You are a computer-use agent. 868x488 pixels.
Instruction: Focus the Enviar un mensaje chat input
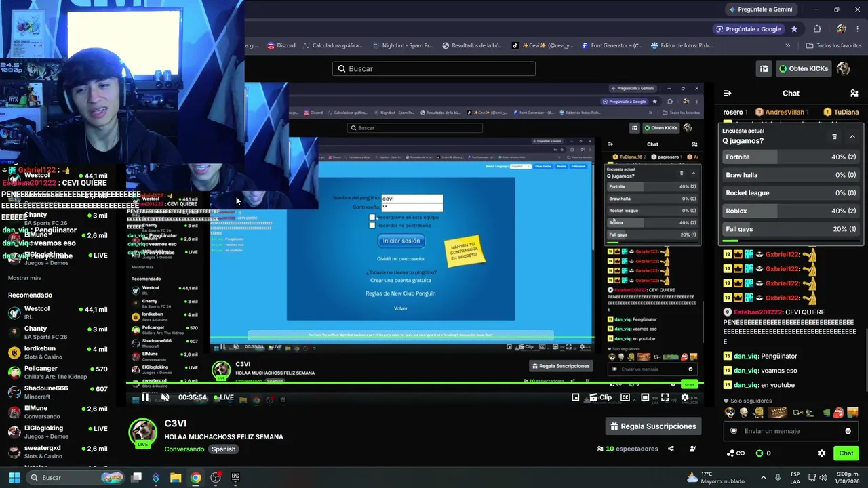(x=791, y=431)
